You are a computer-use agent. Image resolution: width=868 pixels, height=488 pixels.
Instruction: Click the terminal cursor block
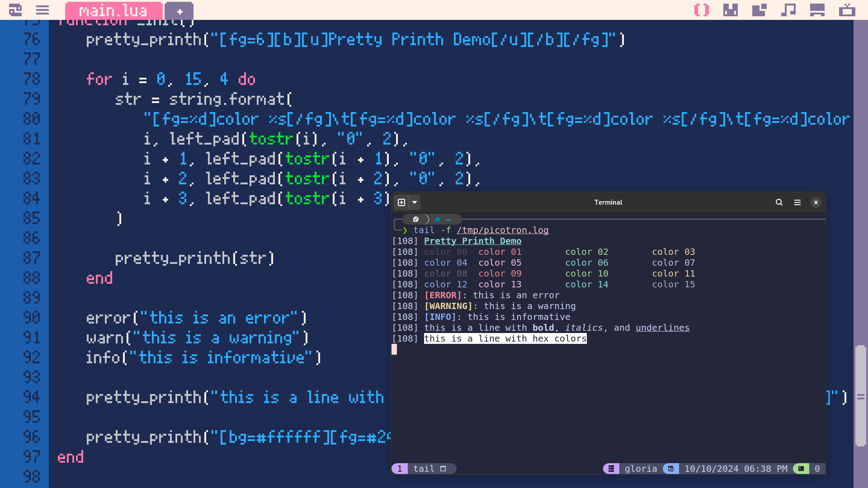[394, 349]
